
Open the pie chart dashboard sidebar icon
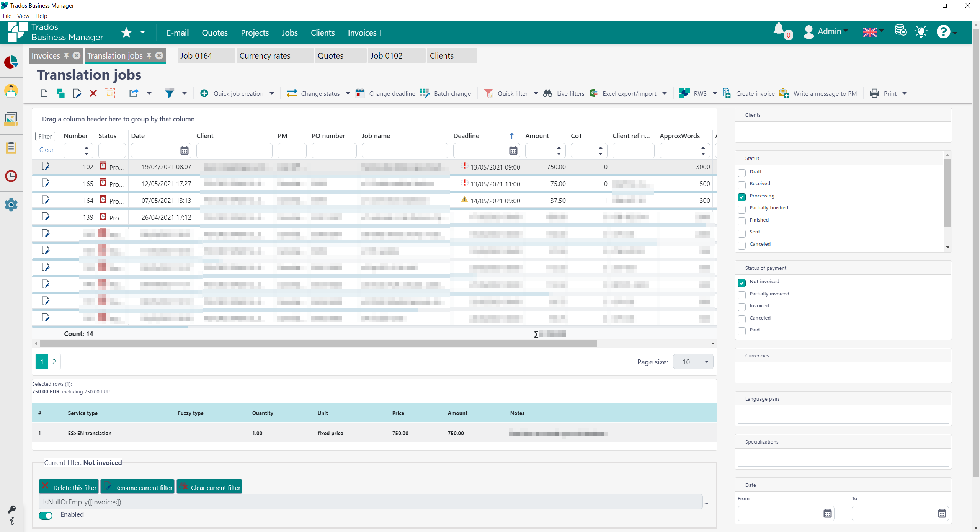[11, 62]
